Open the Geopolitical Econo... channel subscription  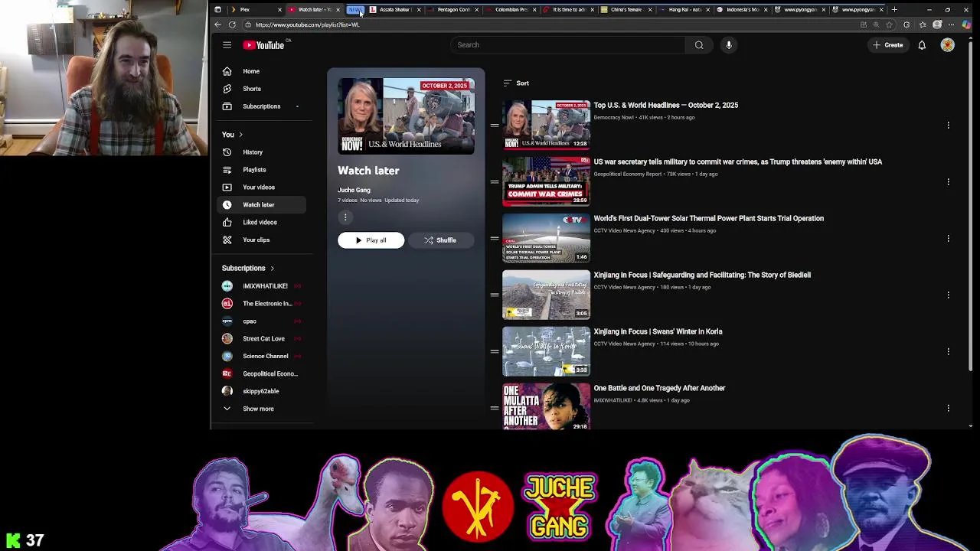coord(260,374)
